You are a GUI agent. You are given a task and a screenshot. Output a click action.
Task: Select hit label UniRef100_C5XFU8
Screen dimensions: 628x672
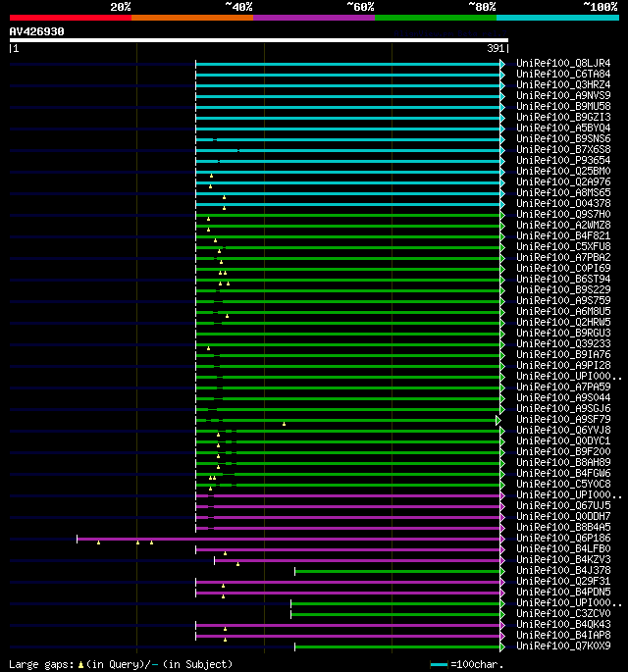click(x=563, y=247)
